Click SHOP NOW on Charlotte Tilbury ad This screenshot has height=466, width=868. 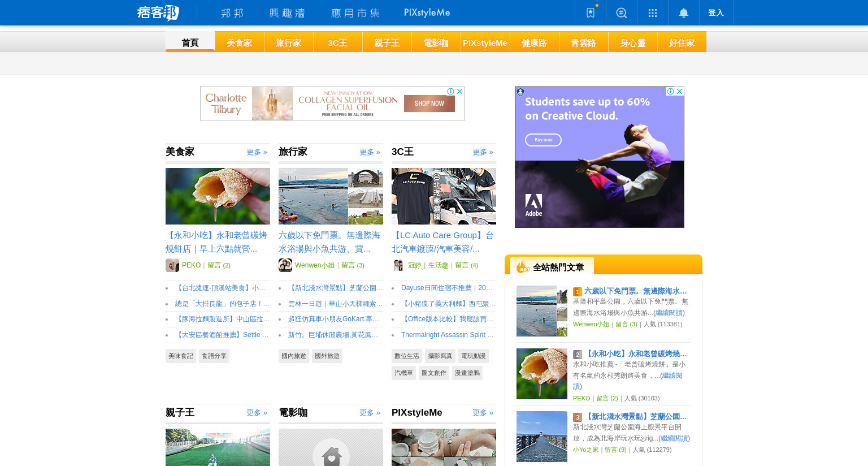[429, 103]
